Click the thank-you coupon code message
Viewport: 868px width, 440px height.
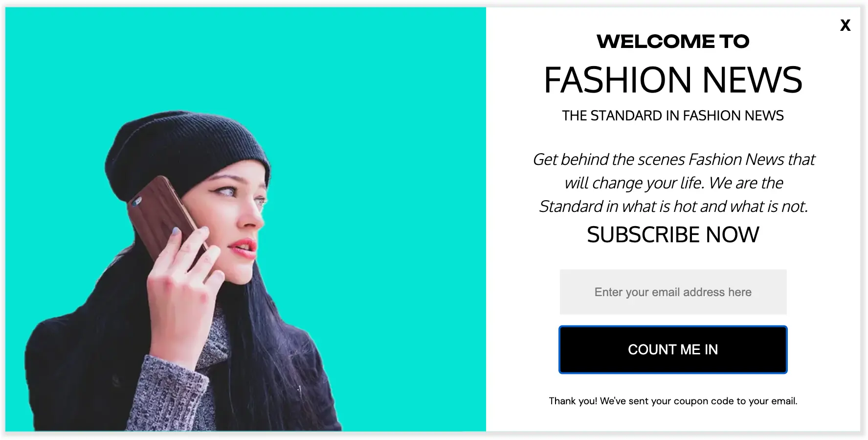(673, 401)
